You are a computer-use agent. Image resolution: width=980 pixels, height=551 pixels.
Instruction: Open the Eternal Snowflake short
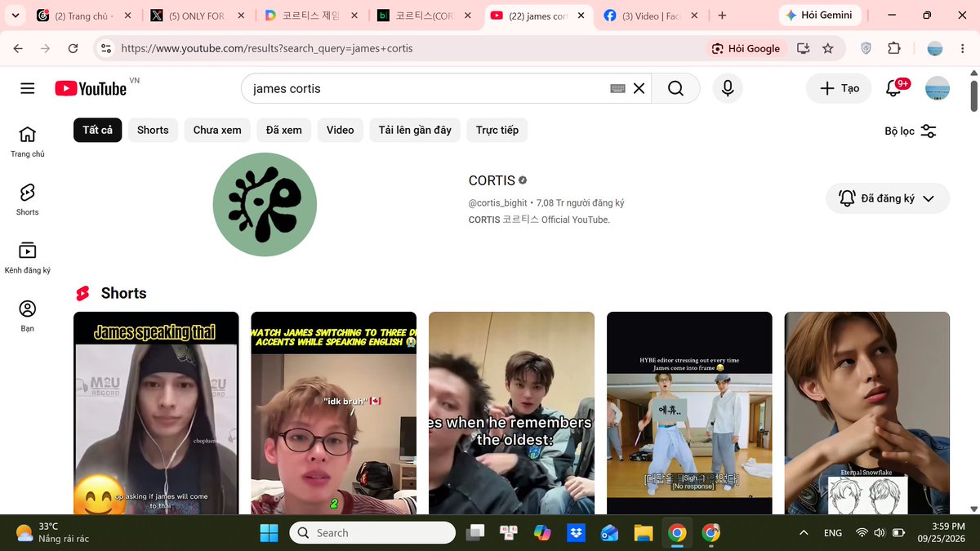click(867, 413)
